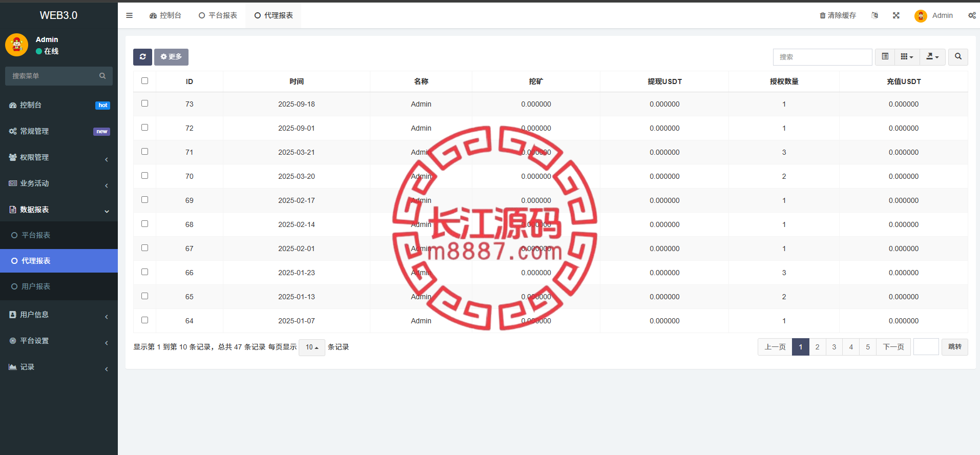Click the 授权数量 column header
The image size is (980, 455).
pyautogui.click(x=784, y=81)
